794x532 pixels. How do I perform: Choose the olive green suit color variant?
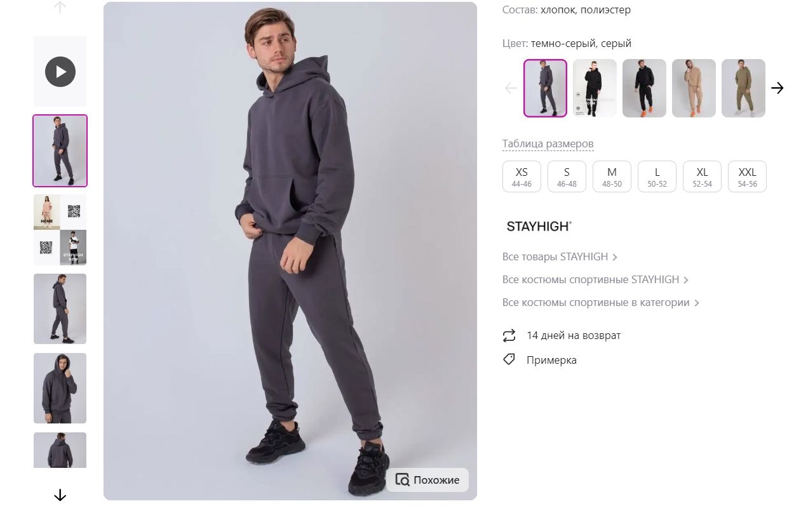[743, 88]
